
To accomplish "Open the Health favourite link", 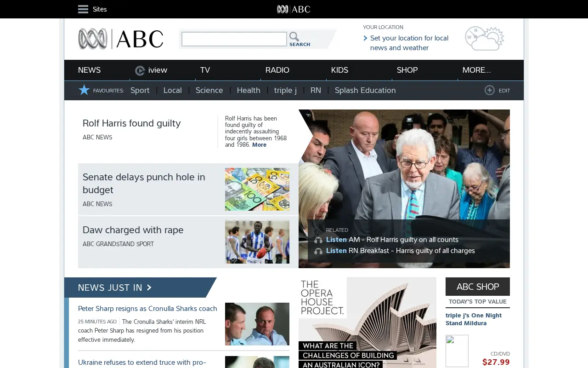I will pyautogui.click(x=249, y=90).
